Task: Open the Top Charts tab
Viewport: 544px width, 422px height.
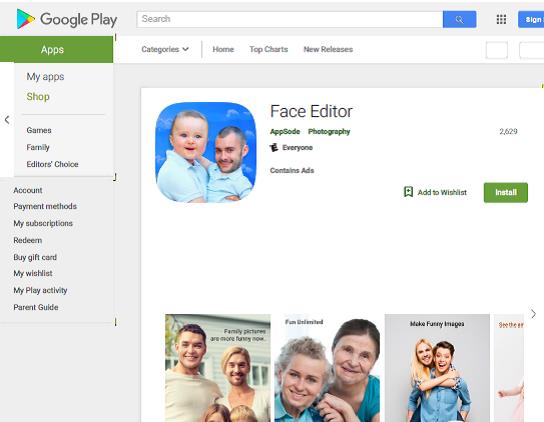Action: click(x=269, y=49)
